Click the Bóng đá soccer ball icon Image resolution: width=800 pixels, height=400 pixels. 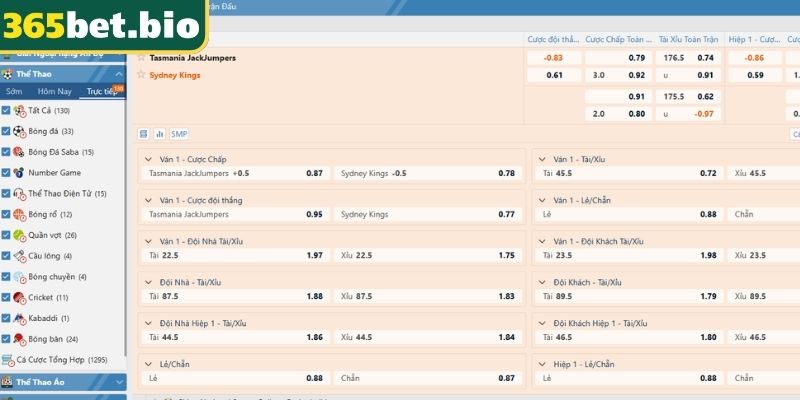pos(20,131)
